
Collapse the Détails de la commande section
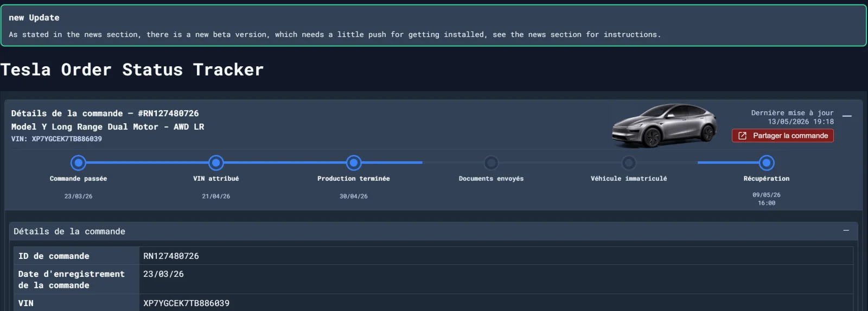pos(846,231)
